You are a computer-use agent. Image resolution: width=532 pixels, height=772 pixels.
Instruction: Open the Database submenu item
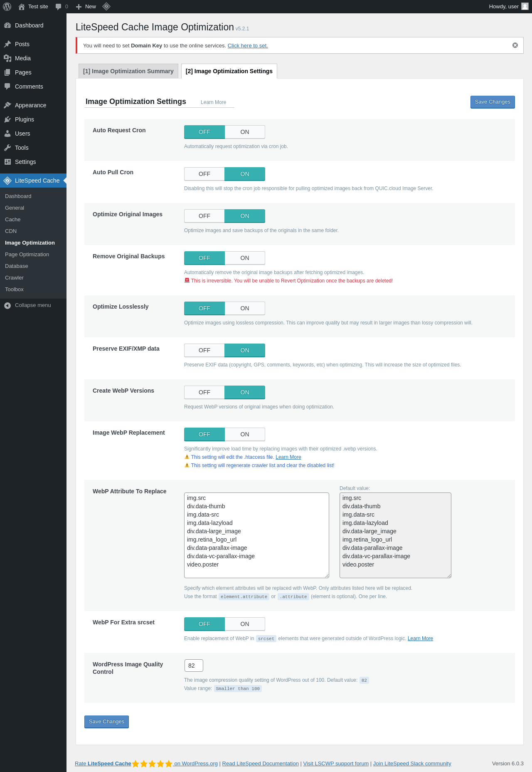(33, 266)
